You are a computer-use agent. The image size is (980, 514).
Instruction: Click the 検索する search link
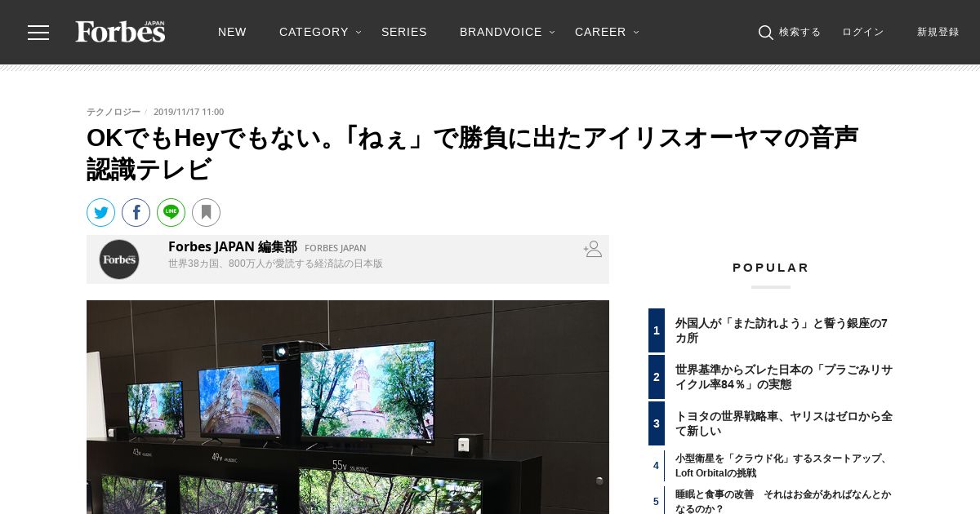(800, 32)
